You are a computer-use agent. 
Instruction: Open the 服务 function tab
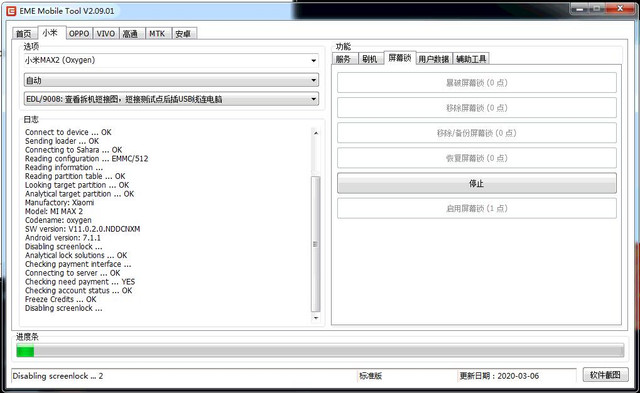click(x=344, y=59)
